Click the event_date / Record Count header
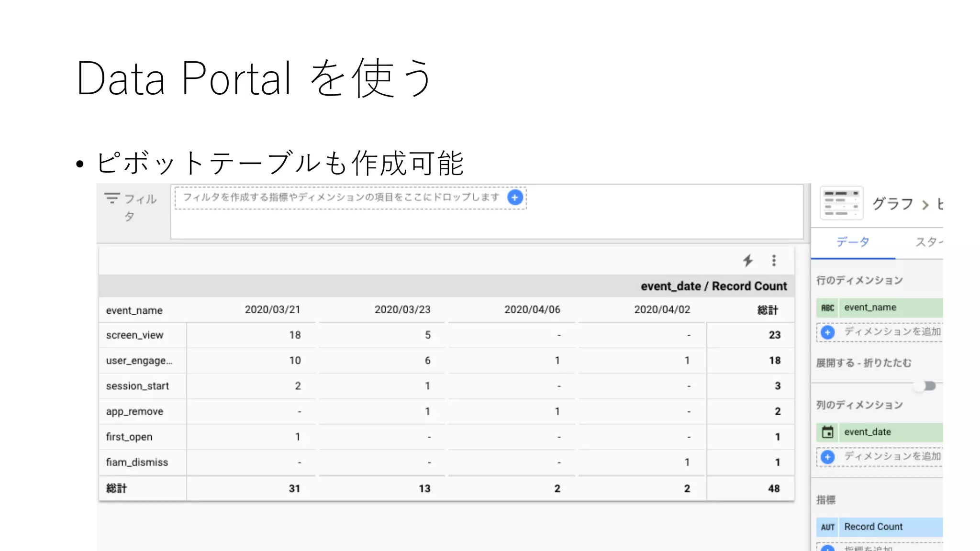The image size is (980, 551). [713, 287]
